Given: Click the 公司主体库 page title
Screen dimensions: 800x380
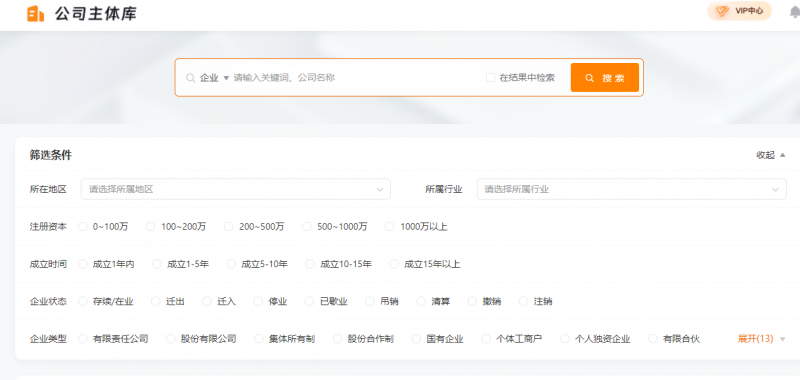Looking at the screenshot, I should (96, 14).
